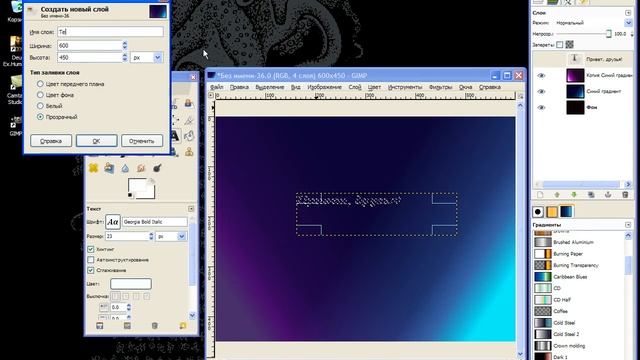Restore tool options icon at toolbox bottom
The width and height of the screenshot is (640, 360).
click(127, 326)
